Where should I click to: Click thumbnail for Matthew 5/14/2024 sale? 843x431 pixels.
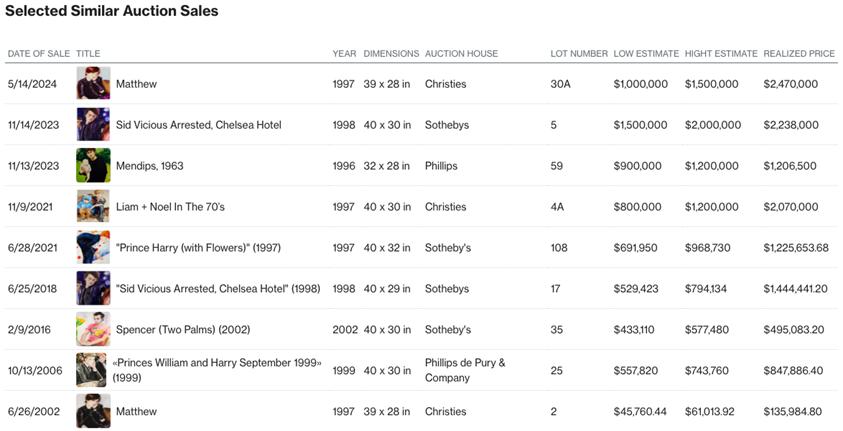tap(93, 84)
